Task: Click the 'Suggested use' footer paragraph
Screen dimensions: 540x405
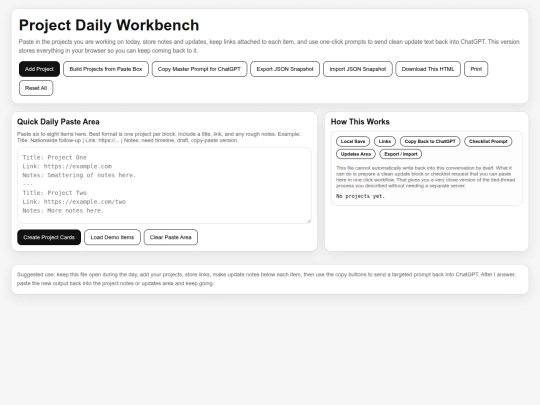Action: pyautogui.click(x=266, y=279)
